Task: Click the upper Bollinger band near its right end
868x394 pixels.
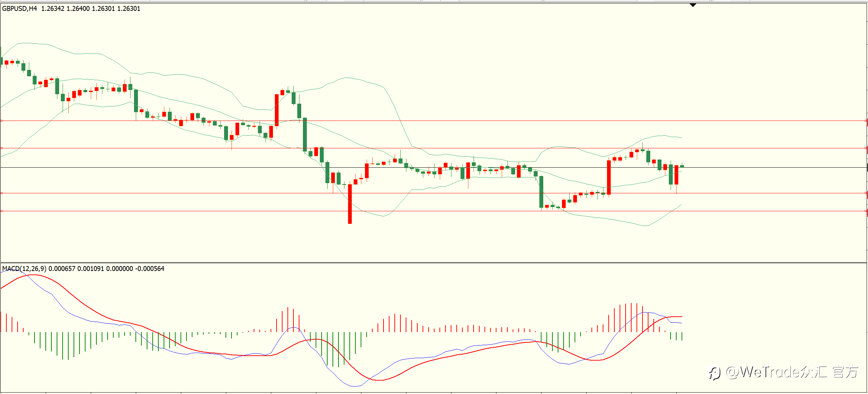Action: coord(676,137)
